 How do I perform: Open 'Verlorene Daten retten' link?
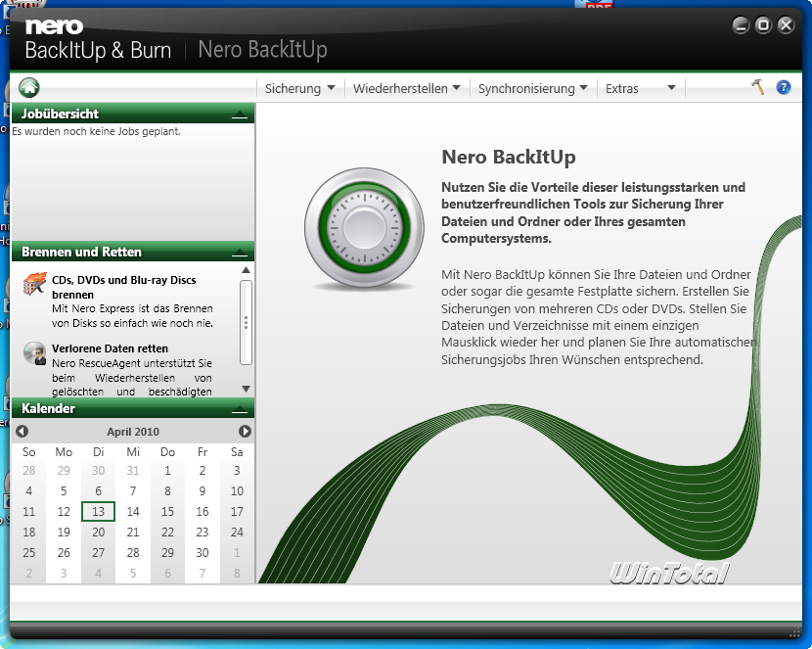(x=110, y=348)
